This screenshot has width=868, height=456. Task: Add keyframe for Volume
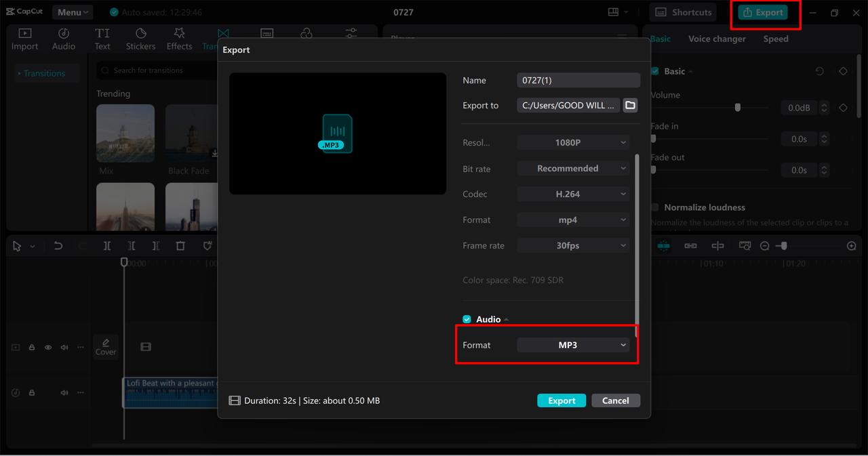[843, 108]
